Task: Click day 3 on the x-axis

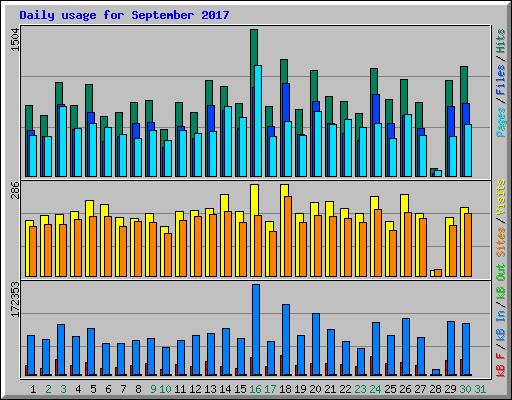Action: tap(63, 389)
